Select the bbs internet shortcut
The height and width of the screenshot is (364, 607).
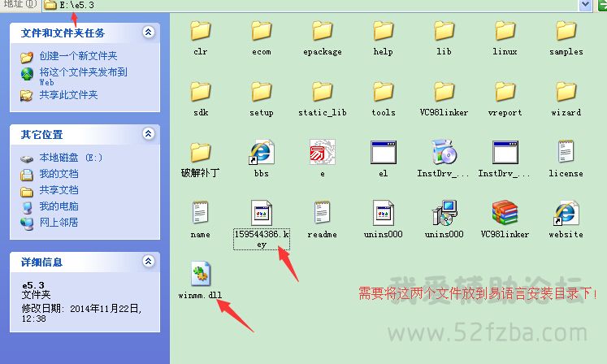pos(262,153)
